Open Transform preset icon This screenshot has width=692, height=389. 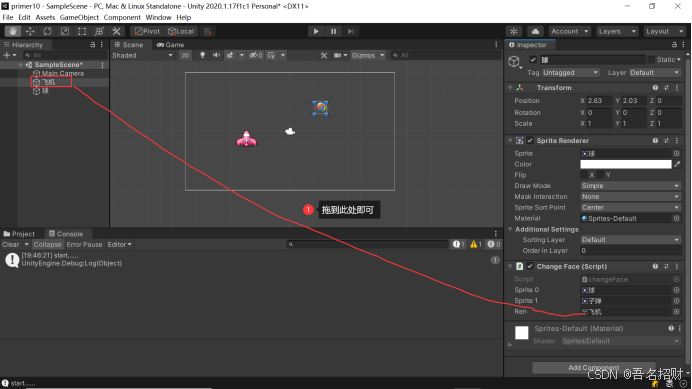coord(666,87)
